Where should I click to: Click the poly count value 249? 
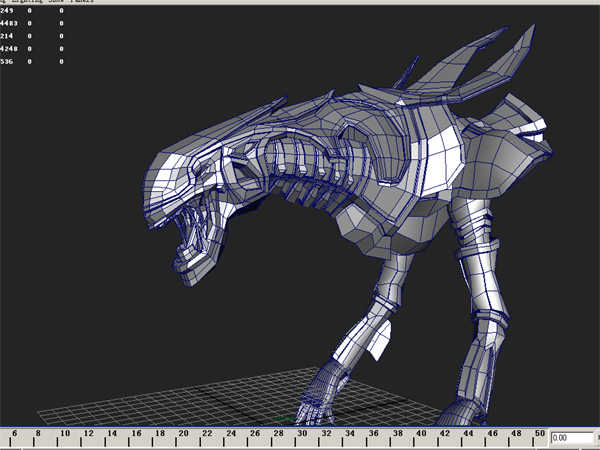(x=7, y=11)
